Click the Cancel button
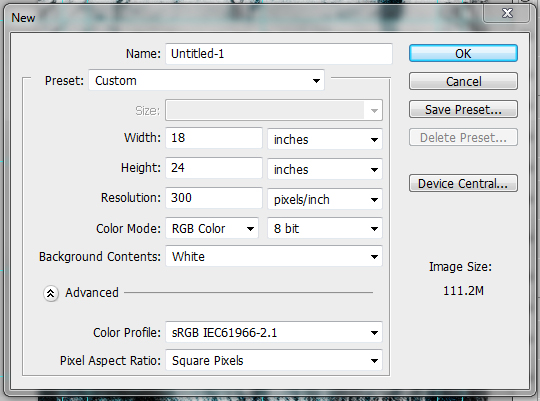Image resolution: width=540 pixels, height=401 pixels. (x=463, y=81)
